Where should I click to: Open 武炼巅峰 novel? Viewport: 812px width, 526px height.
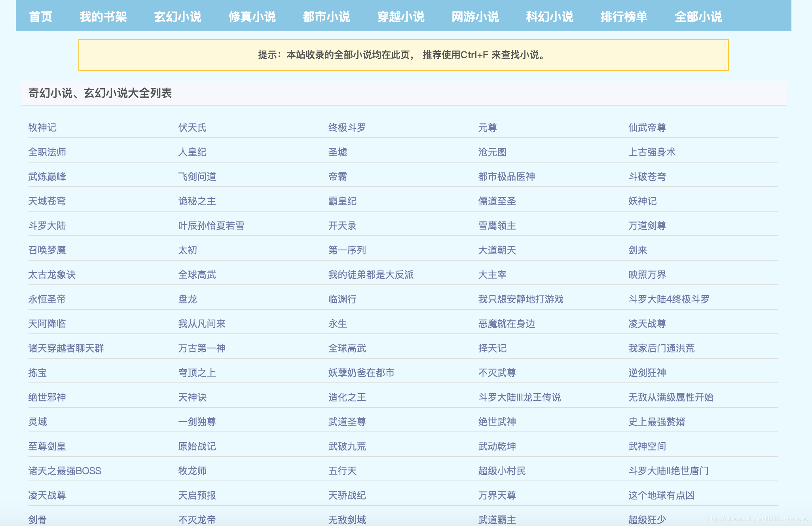click(47, 176)
